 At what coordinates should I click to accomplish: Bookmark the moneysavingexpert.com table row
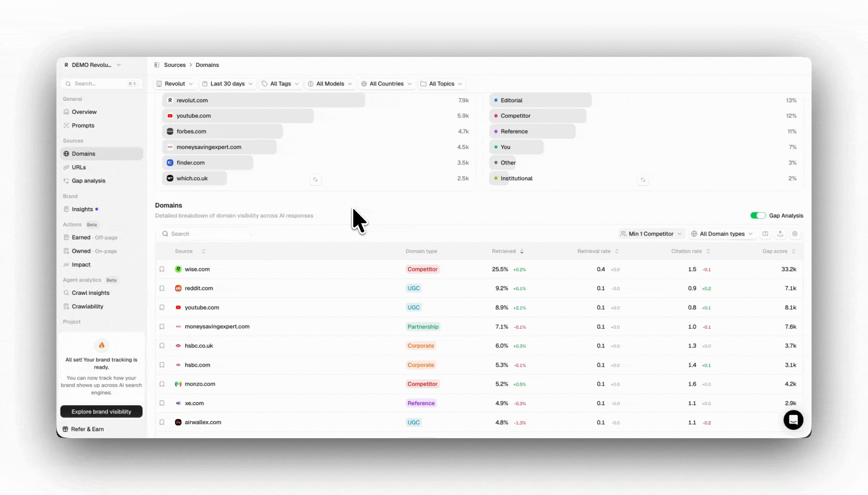(x=162, y=327)
